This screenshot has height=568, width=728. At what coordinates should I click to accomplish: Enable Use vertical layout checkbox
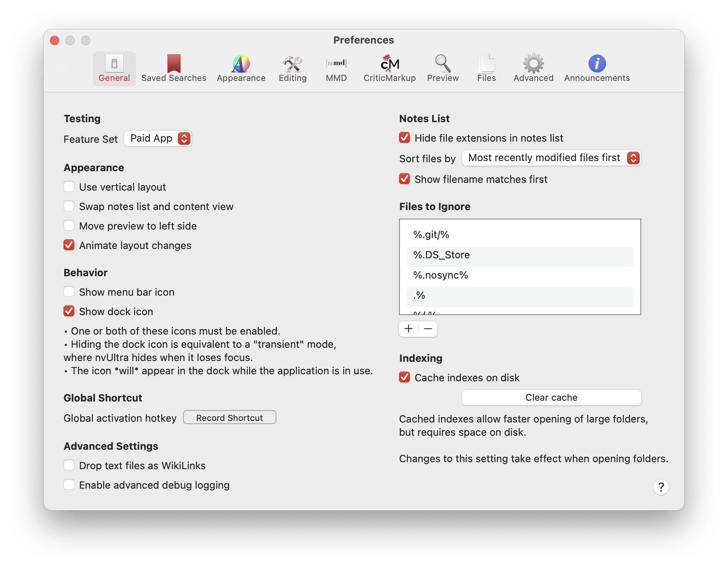[x=69, y=187]
